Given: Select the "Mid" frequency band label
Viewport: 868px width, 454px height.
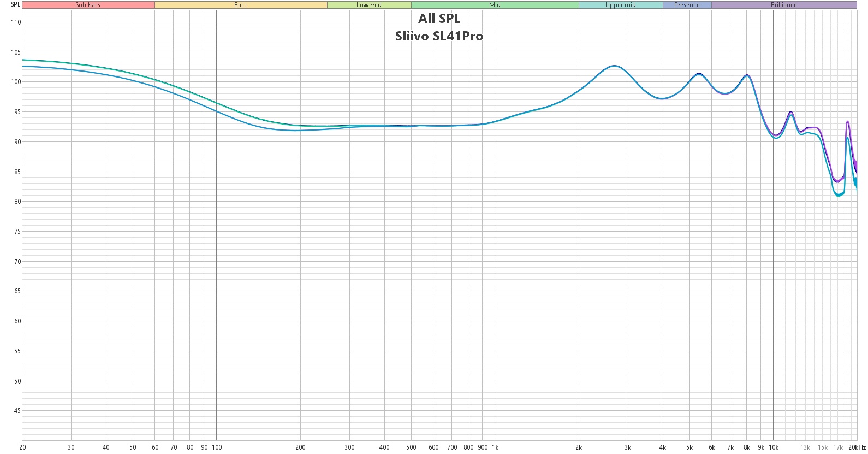Looking at the screenshot, I should tap(495, 5).
